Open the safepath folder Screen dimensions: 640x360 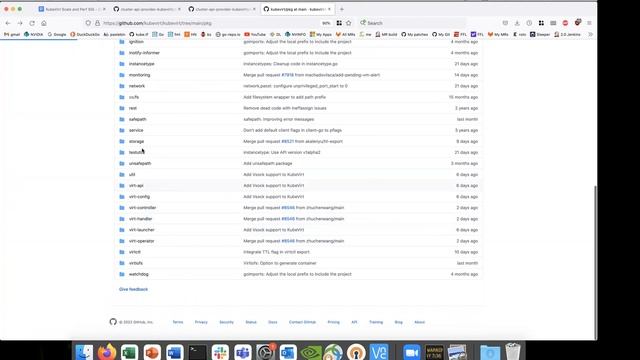pyautogui.click(x=138, y=119)
